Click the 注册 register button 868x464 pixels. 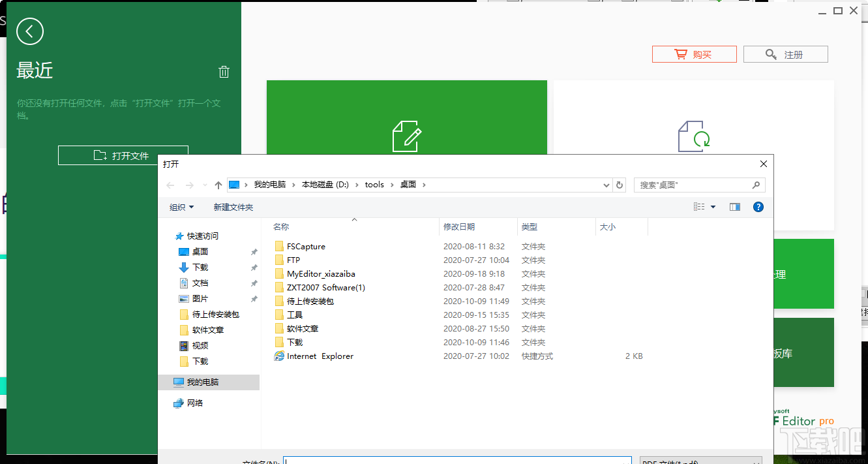pyautogui.click(x=786, y=54)
